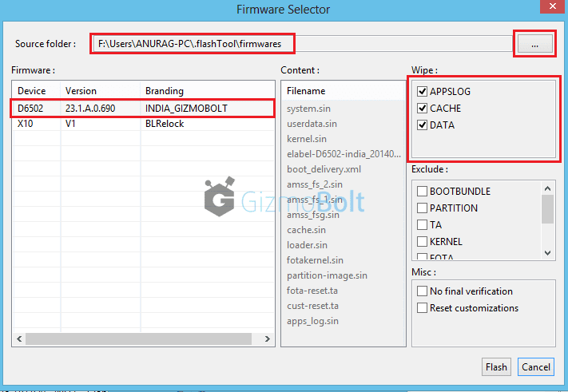Screen dimensions: 568x392
Task: Select partition-image.sin in the content list
Action: (327, 275)
